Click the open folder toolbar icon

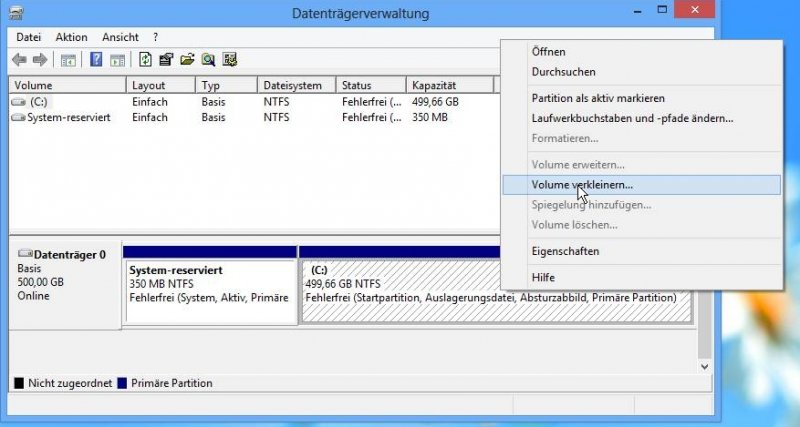[187, 60]
